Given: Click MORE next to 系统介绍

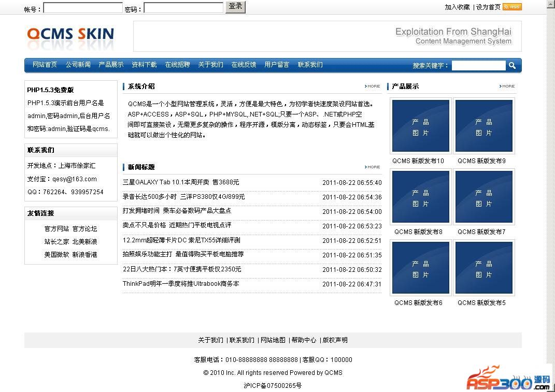Looking at the screenshot, I should 373,86.
